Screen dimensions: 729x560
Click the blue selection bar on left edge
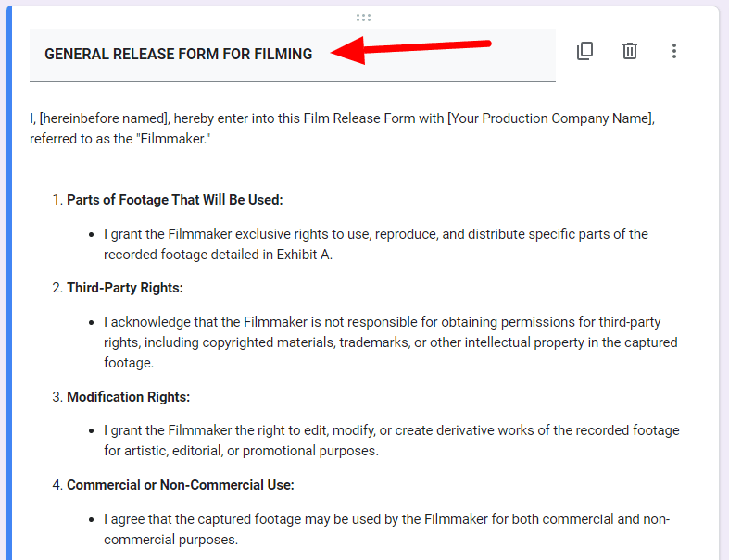(x=9, y=283)
